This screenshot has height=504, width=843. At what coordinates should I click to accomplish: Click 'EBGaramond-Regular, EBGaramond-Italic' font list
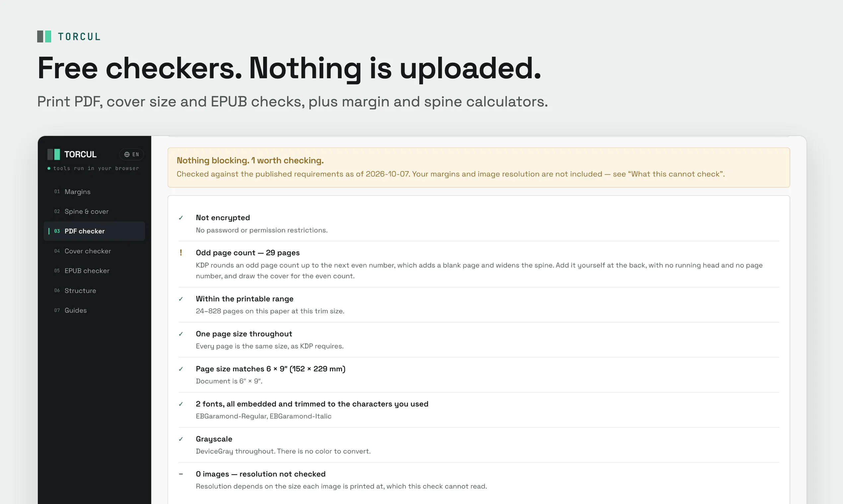tap(264, 416)
